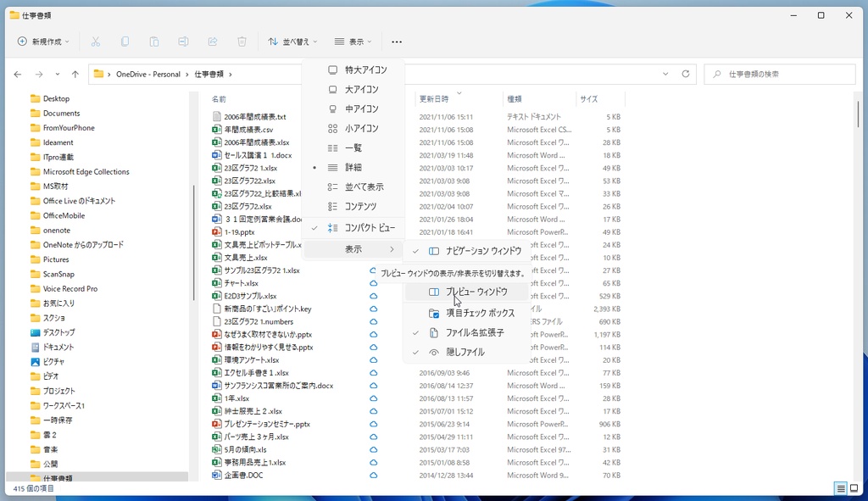868x501 pixels.
Task: Choose 並べて表示 from the view menu
Action: 354,186
